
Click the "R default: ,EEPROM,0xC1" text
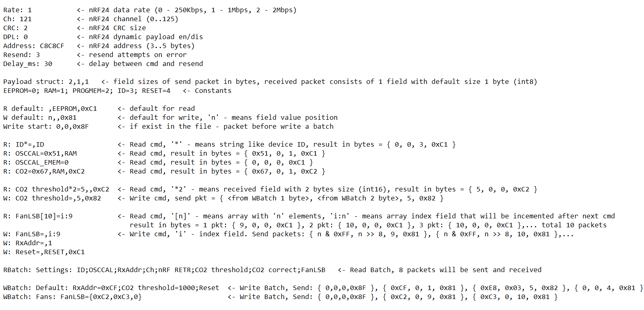click(x=50, y=109)
